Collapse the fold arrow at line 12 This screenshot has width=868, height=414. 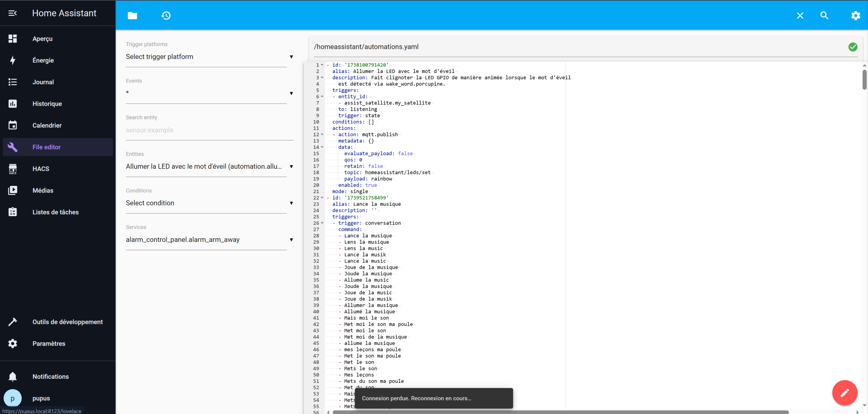pos(322,134)
